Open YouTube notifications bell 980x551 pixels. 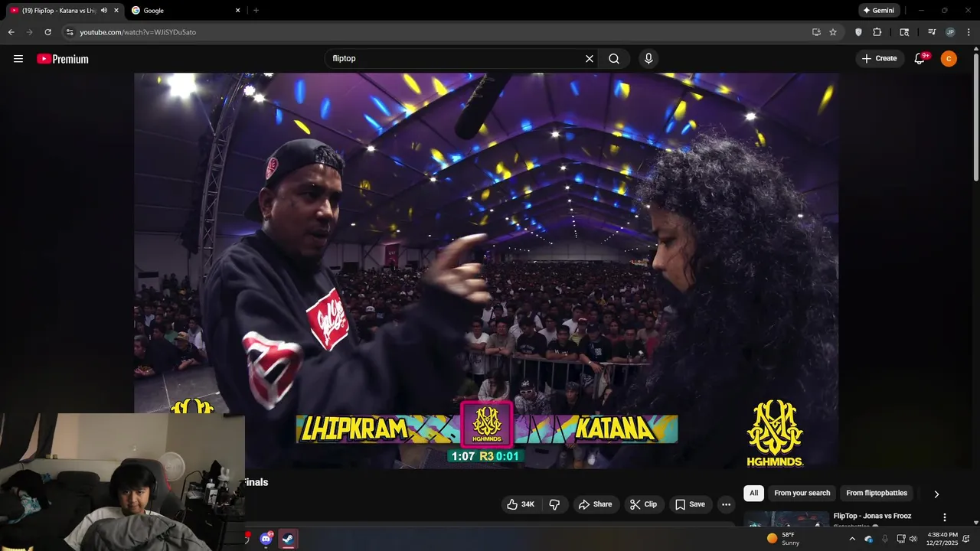click(x=920, y=58)
